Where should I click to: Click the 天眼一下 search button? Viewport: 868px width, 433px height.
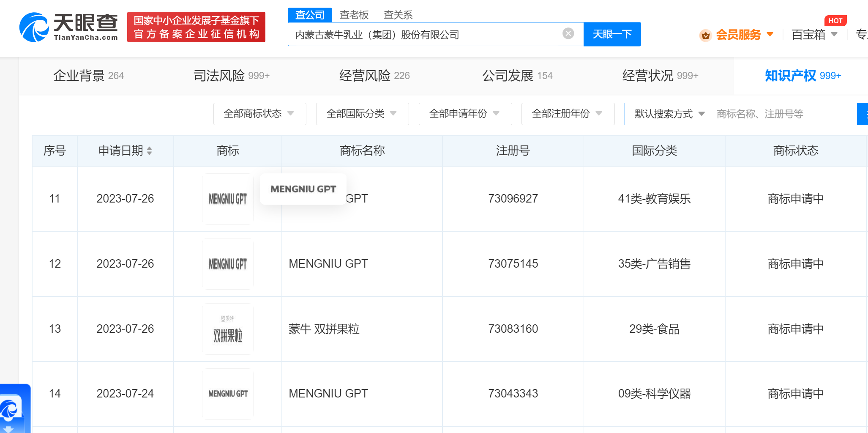(612, 34)
